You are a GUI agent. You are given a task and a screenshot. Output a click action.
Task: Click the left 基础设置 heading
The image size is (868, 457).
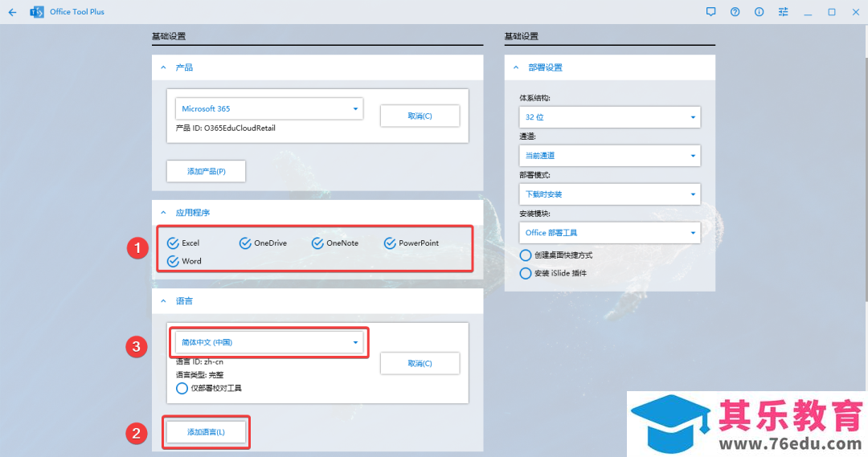point(169,36)
